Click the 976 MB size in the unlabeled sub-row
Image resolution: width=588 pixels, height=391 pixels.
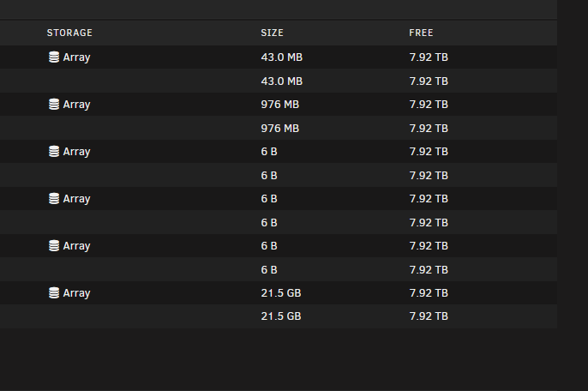280,129
